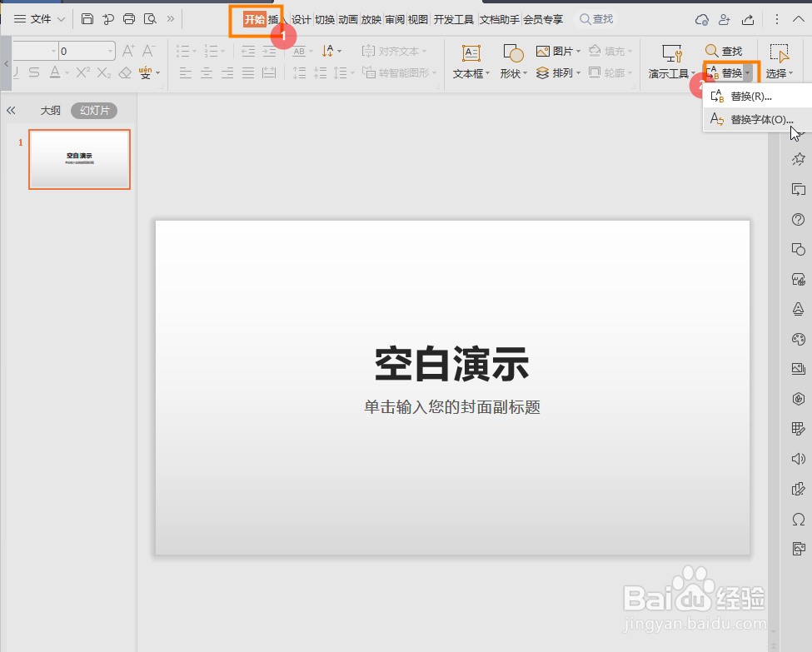Switch to the 幻灯片 slides pane
The image size is (812, 652).
pyautogui.click(x=94, y=110)
